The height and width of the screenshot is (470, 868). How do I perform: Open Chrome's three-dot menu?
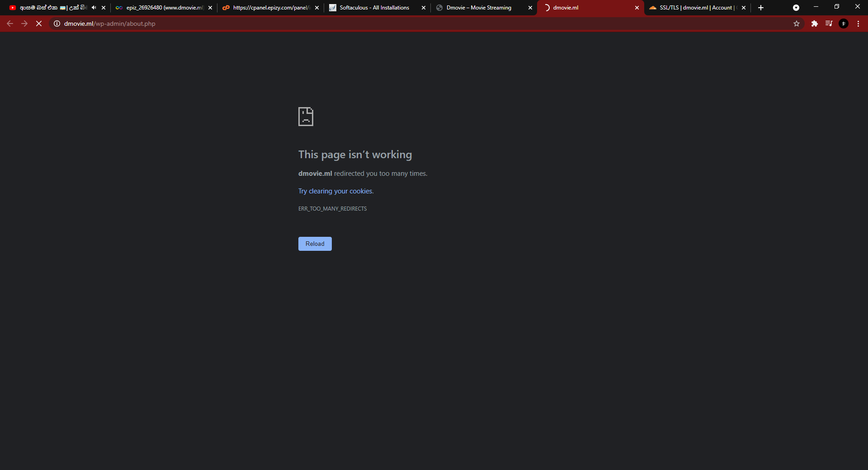pyautogui.click(x=858, y=23)
